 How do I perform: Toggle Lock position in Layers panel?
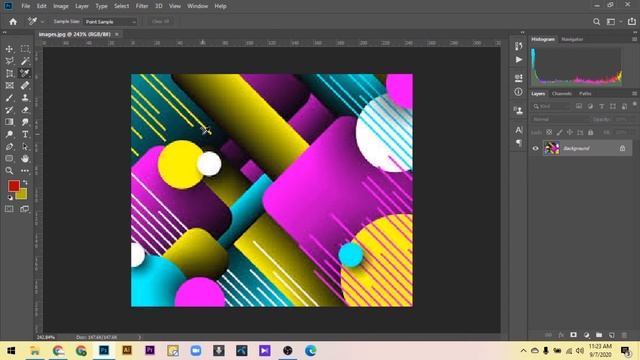click(570, 132)
